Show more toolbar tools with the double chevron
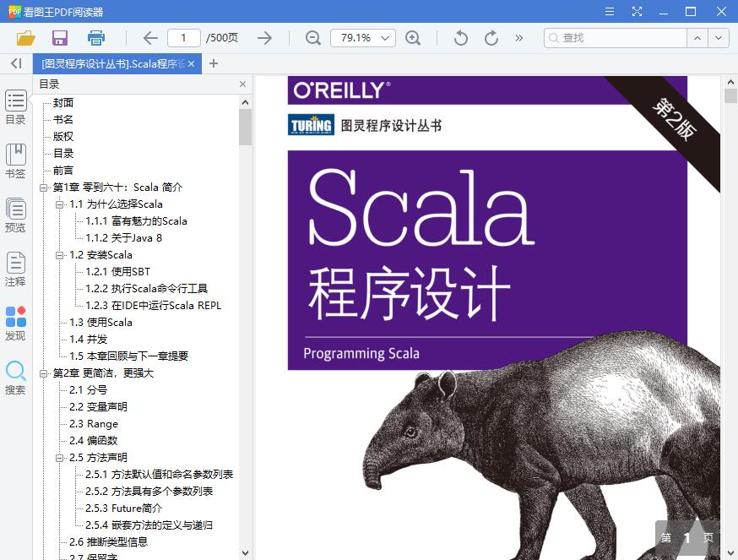738x560 pixels. (519, 38)
